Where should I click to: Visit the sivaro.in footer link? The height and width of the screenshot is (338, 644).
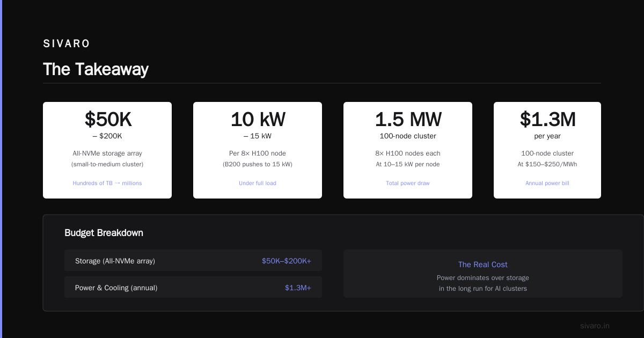click(595, 326)
